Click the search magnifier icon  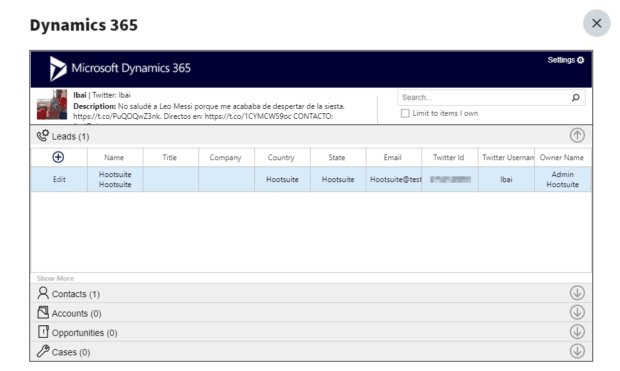tap(575, 97)
